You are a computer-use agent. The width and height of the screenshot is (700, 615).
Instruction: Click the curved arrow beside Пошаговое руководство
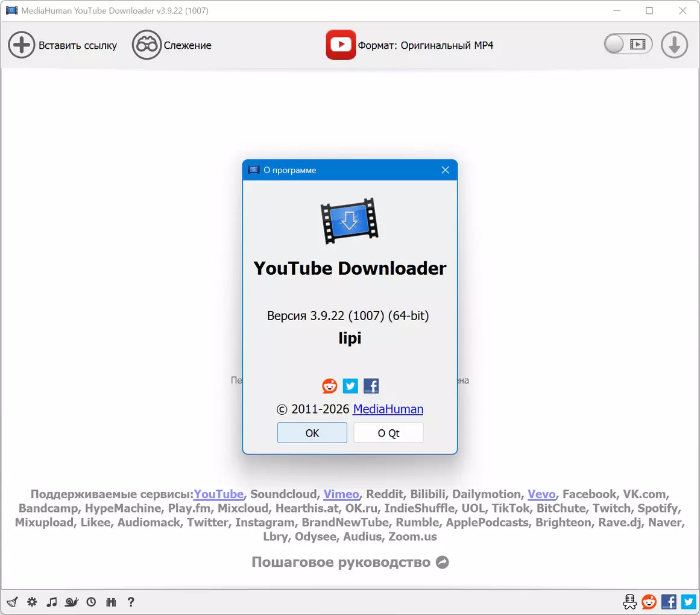tap(443, 563)
